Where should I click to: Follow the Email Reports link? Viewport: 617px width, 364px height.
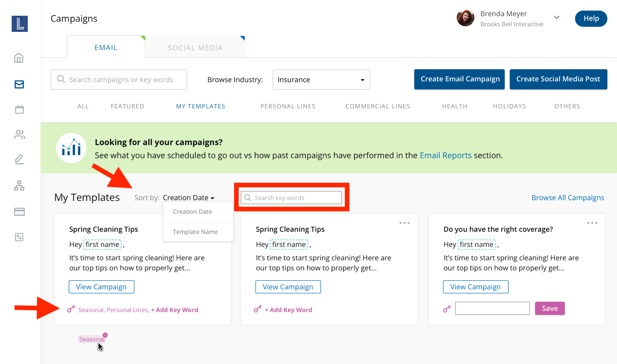click(x=445, y=155)
